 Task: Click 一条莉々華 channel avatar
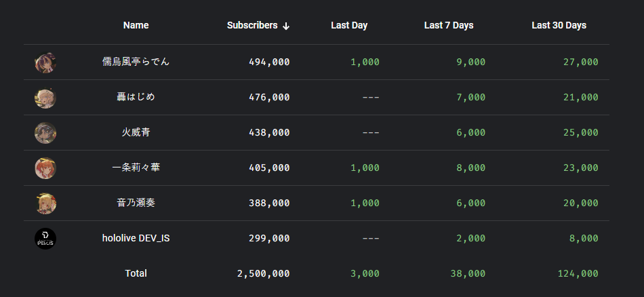click(x=45, y=168)
